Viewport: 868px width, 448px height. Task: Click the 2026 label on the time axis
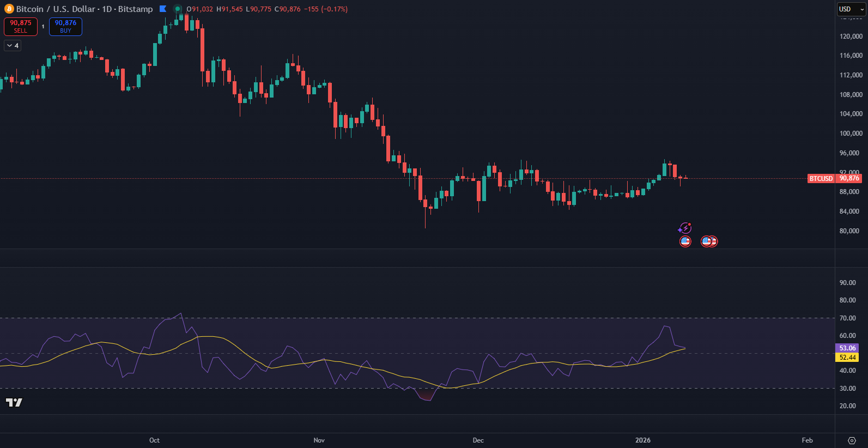(x=643, y=440)
